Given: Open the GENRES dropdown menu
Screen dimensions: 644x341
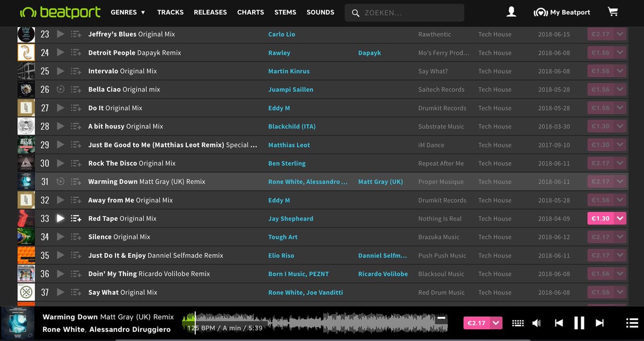Looking at the screenshot, I should 128,12.
